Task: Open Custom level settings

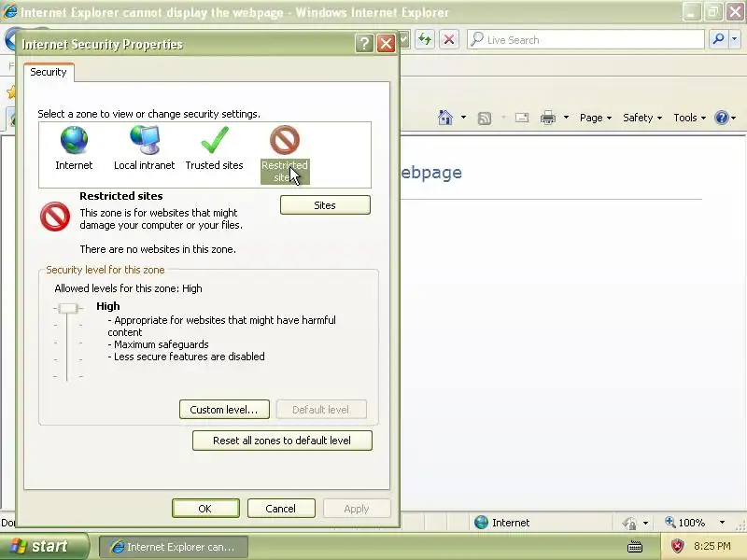Action: click(224, 410)
